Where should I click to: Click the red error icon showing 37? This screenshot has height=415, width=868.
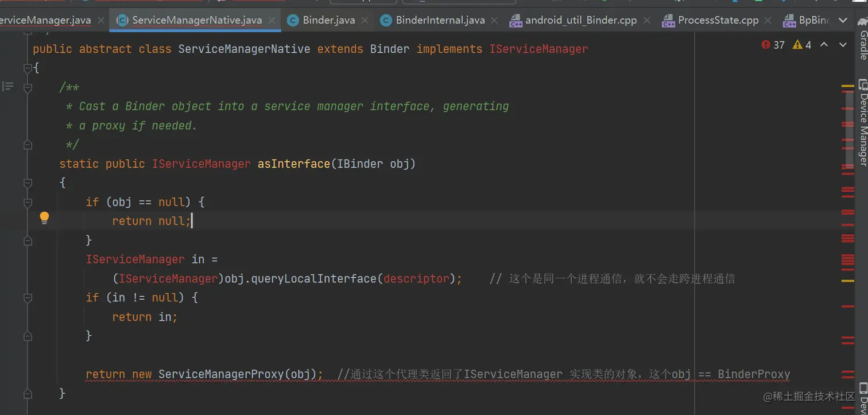(x=766, y=44)
